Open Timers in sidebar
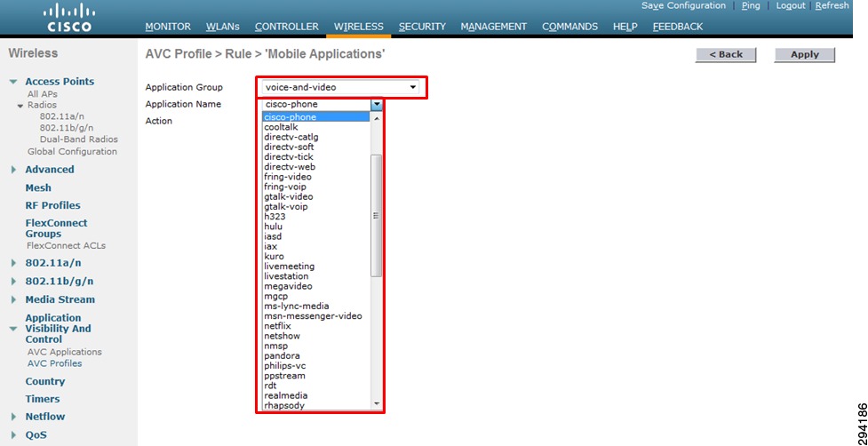This screenshot has height=446, width=868. click(x=42, y=399)
